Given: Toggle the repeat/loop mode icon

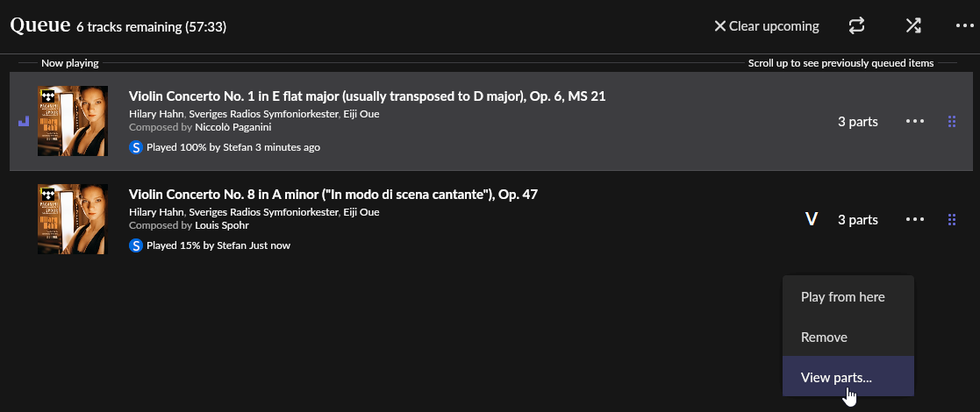Looking at the screenshot, I should (x=856, y=26).
